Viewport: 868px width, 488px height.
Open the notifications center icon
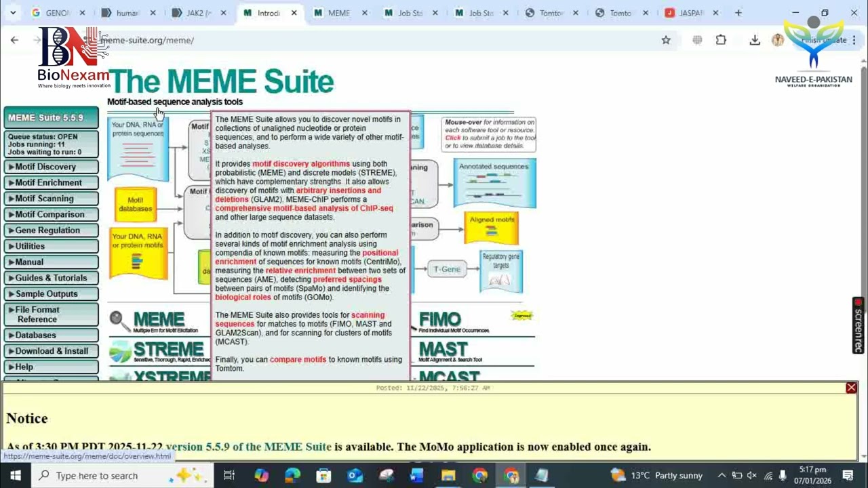pyautogui.click(x=848, y=475)
